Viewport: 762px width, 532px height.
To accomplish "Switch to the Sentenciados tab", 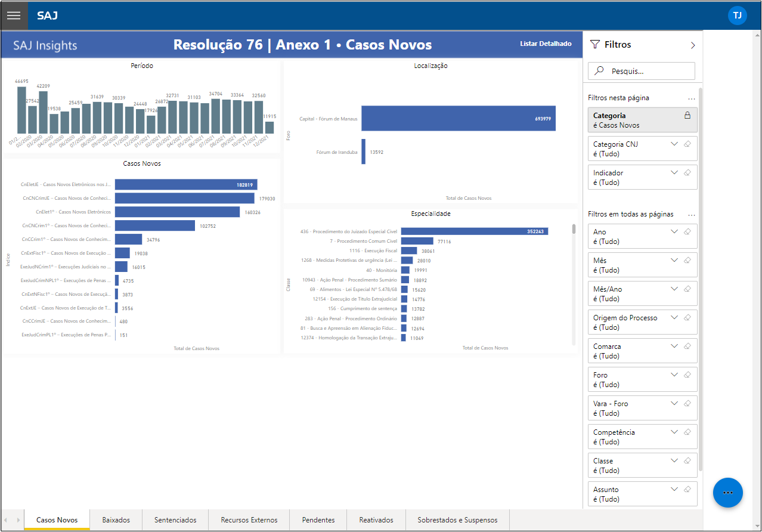I will point(175,520).
